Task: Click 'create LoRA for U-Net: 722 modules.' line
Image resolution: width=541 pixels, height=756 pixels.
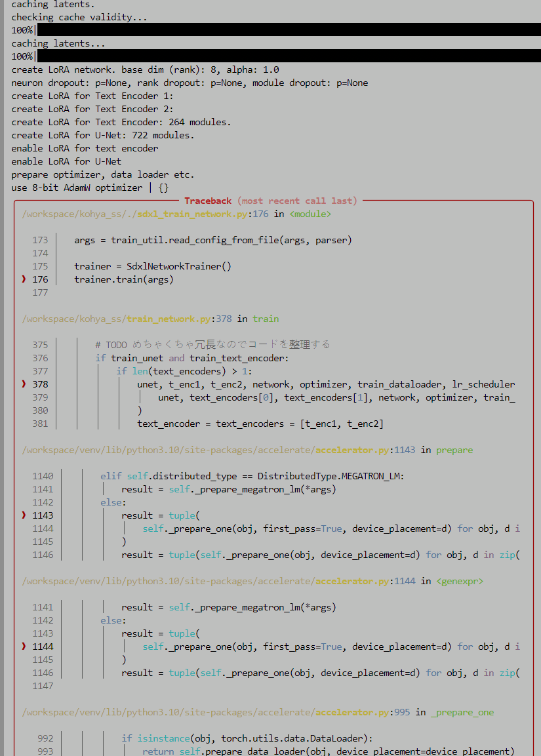Action: point(103,135)
